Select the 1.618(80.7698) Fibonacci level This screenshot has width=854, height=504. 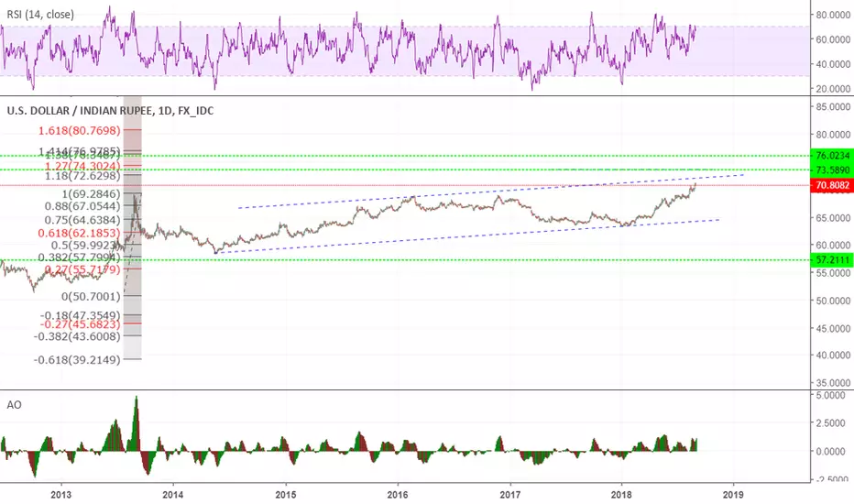click(79, 130)
